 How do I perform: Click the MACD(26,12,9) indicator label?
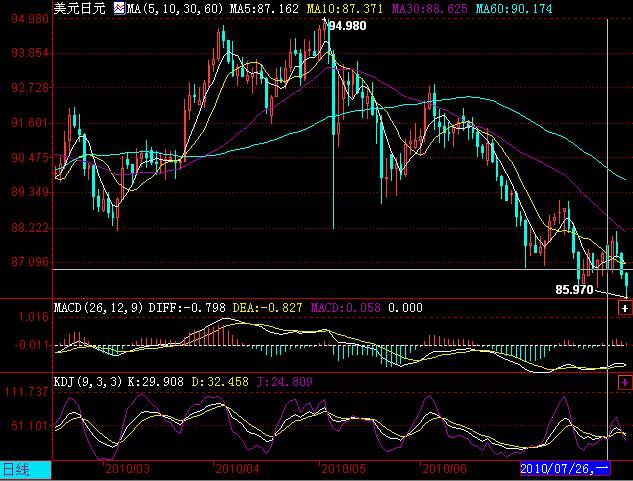click(x=99, y=308)
